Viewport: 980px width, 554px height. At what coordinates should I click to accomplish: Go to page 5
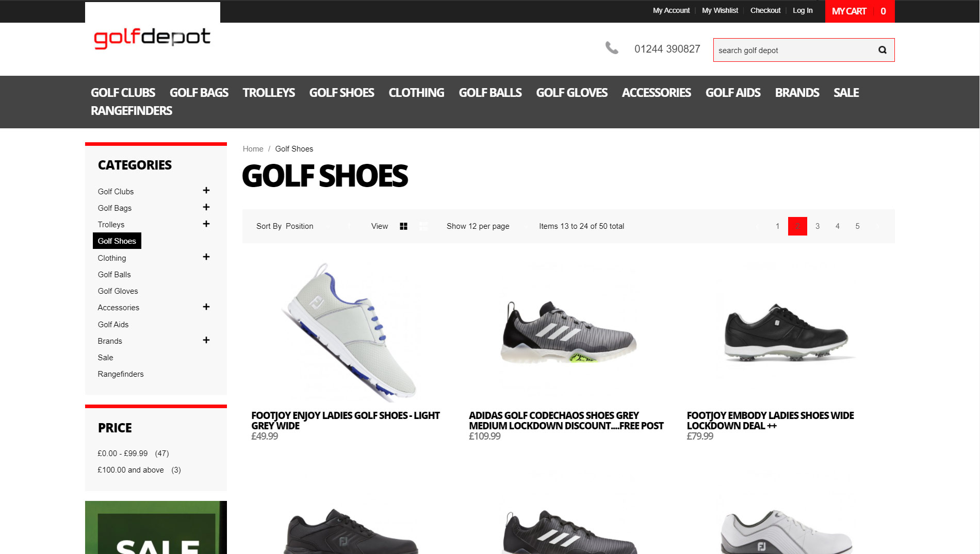(x=857, y=226)
